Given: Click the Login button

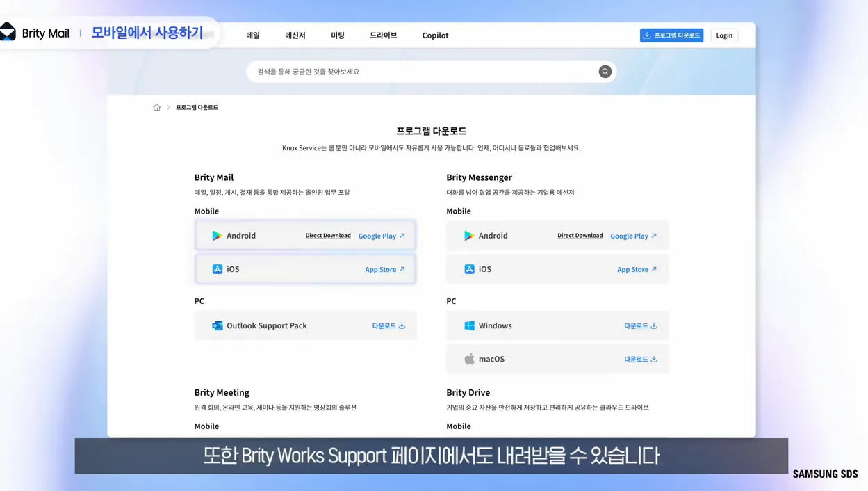Looking at the screenshot, I should pos(724,35).
